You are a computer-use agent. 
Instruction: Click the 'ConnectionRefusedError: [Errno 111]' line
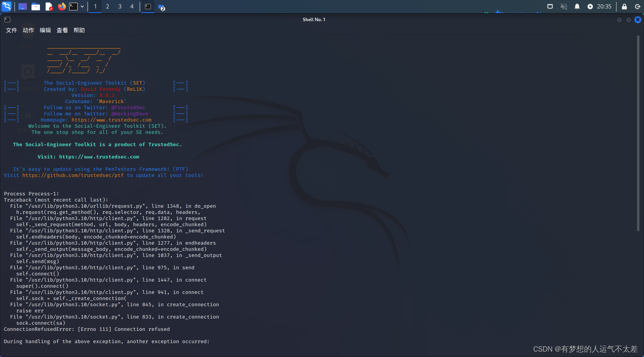coord(87,329)
